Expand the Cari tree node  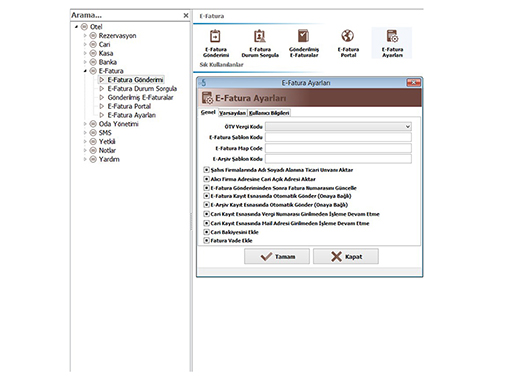click(x=85, y=44)
